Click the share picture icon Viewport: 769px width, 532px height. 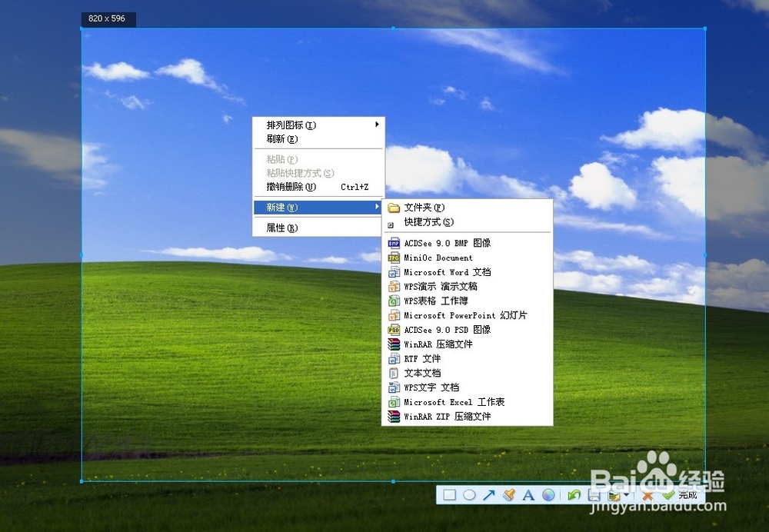614,495
